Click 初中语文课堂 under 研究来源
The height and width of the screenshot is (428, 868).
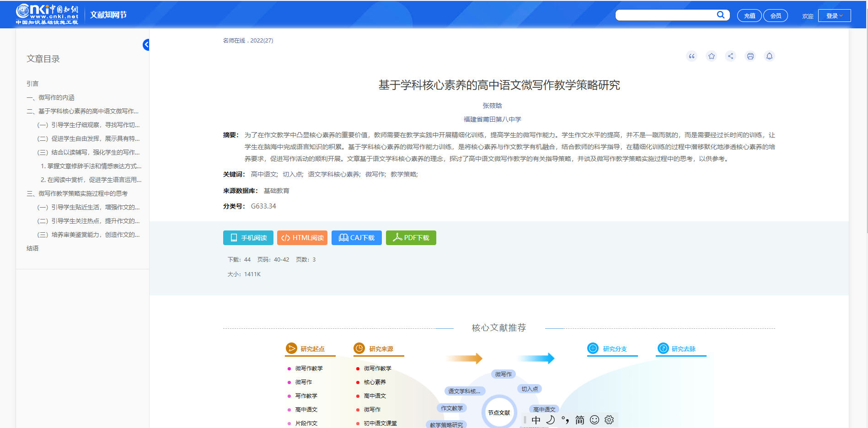point(380,423)
